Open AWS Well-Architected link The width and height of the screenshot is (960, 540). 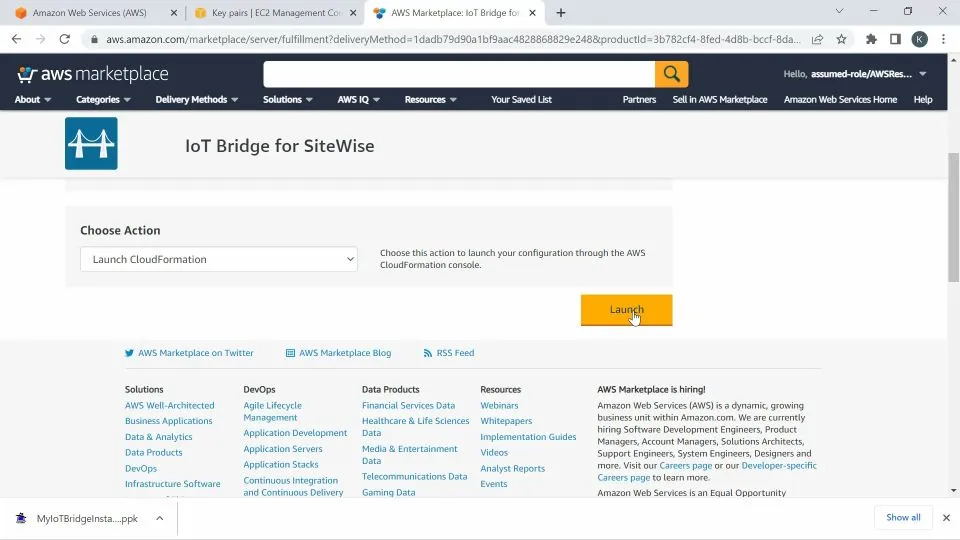click(170, 405)
